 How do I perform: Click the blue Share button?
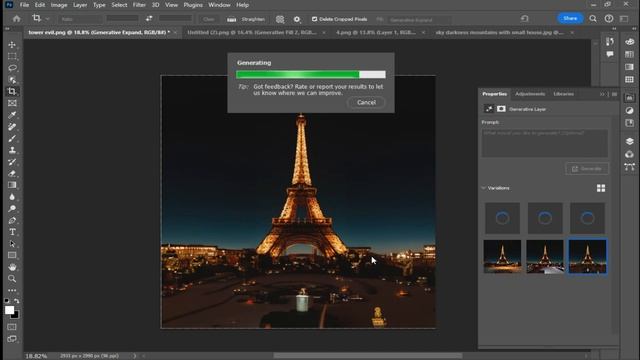(x=570, y=18)
